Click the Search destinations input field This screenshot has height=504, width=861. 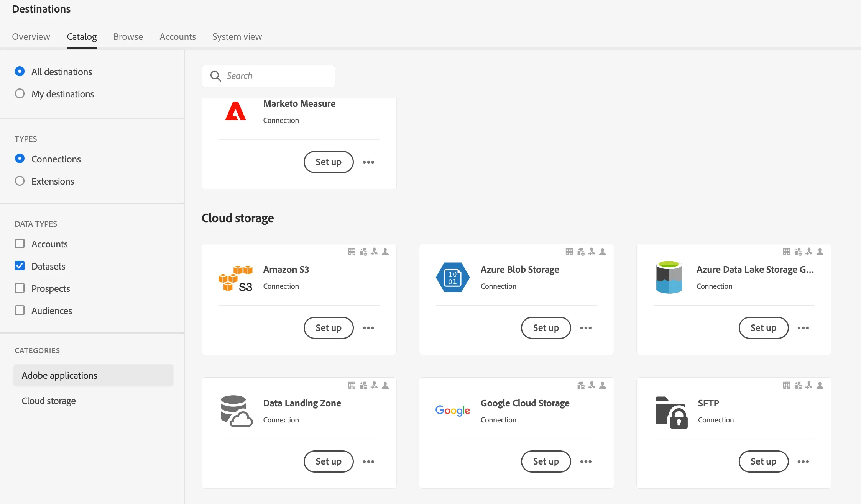tap(268, 76)
